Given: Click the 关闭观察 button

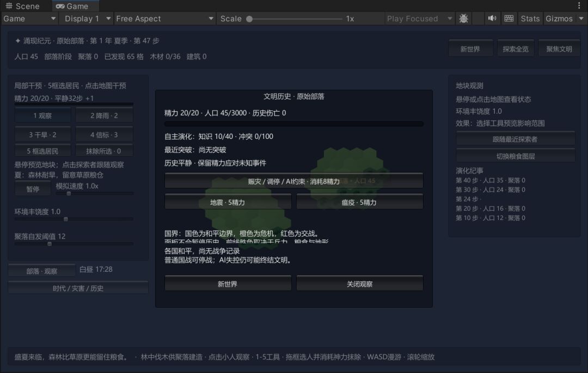Looking at the screenshot, I should pos(359,284).
